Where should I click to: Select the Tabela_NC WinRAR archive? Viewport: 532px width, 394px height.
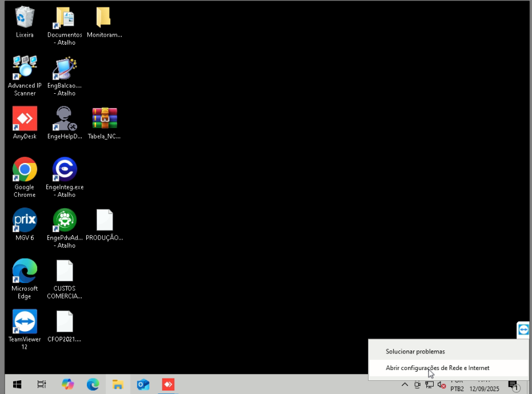105,118
